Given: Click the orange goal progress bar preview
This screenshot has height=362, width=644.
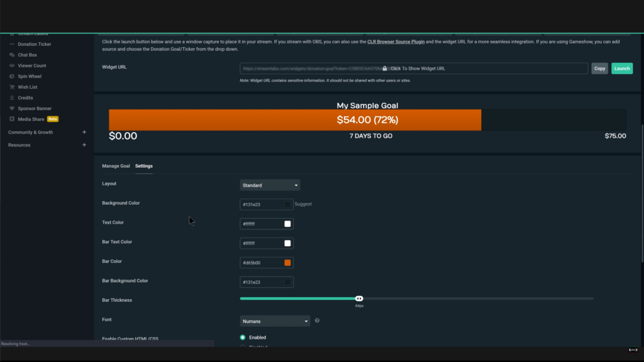Looking at the screenshot, I should click(x=295, y=120).
